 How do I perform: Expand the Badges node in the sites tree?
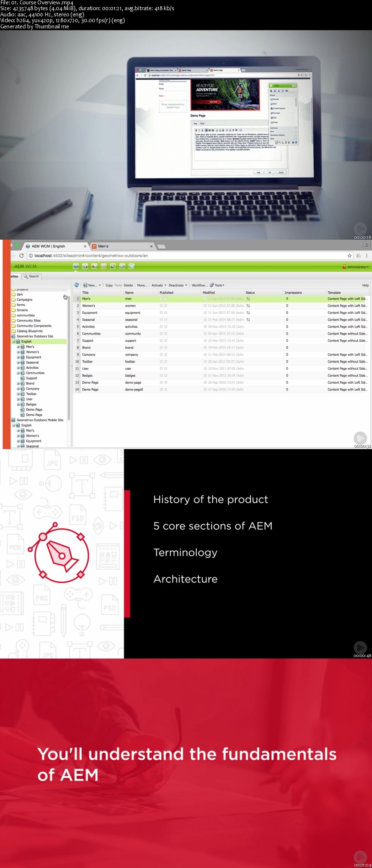click(x=18, y=404)
